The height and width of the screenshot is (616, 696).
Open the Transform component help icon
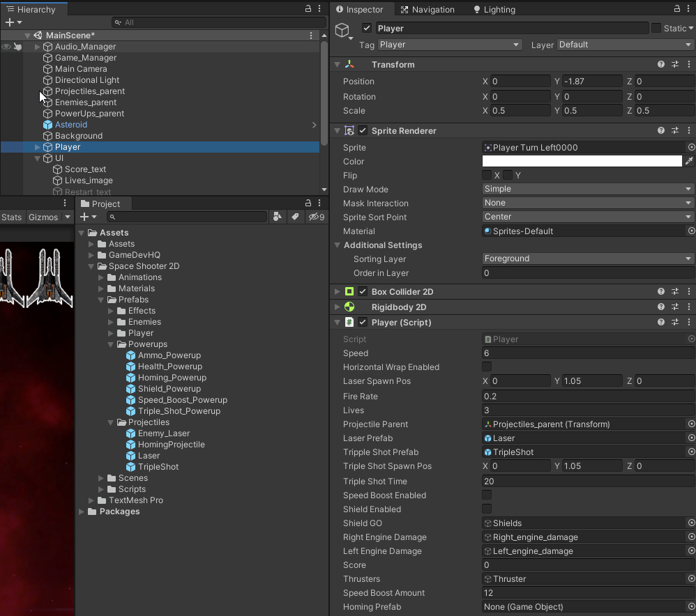[661, 65]
